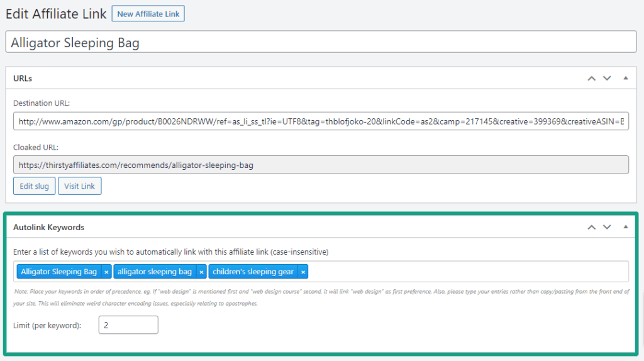Remove the 'Alligator Sleeping Bag' keyword tag
Screen dimensions: 644x361
[x=106, y=272]
